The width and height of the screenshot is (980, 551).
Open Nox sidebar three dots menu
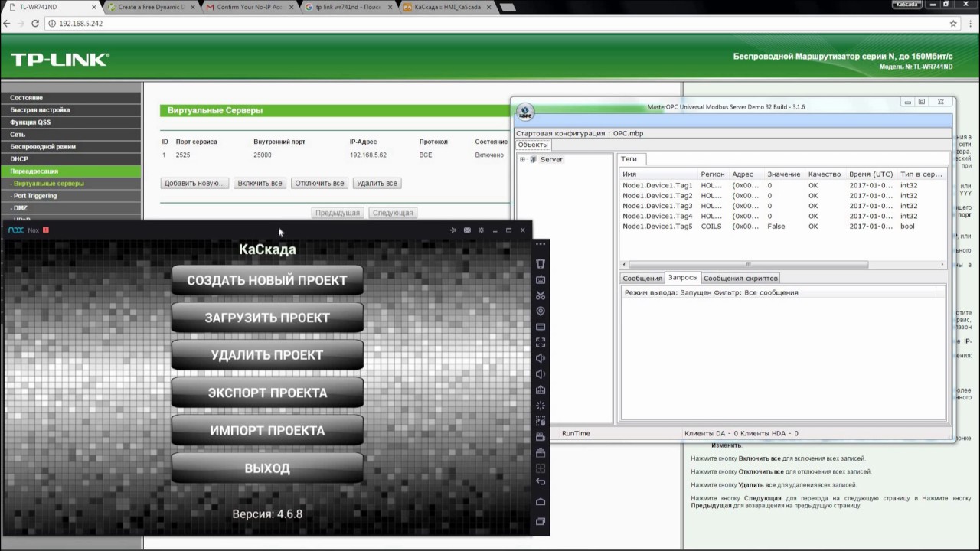coord(541,244)
